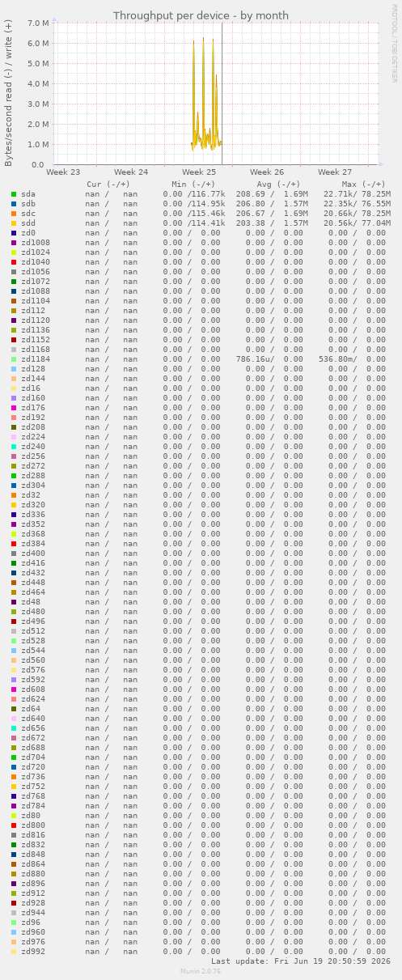The height and width of the screenshot is (980, 402).
Task: Click the 'Cur (-/+)' column header
Action: point(108,185)
